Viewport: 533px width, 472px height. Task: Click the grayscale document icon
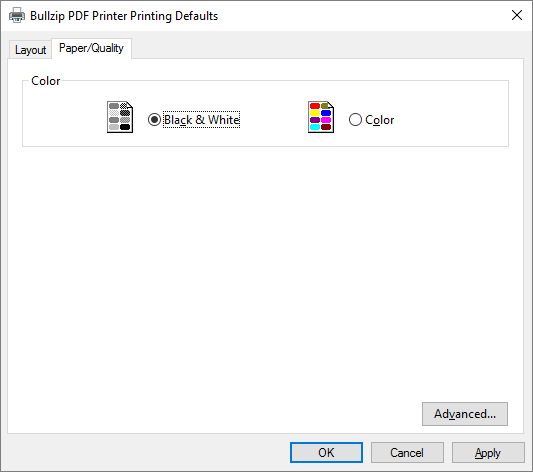pos(120,117)
